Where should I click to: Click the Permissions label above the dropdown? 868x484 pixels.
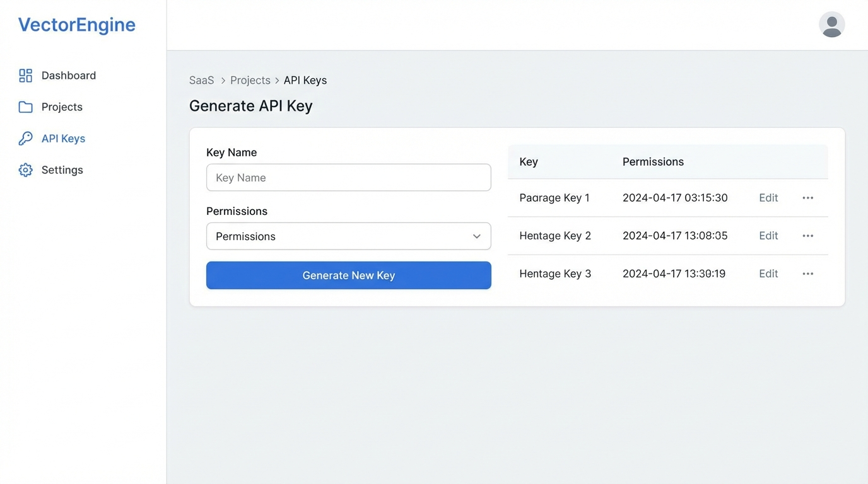[237, 211]
